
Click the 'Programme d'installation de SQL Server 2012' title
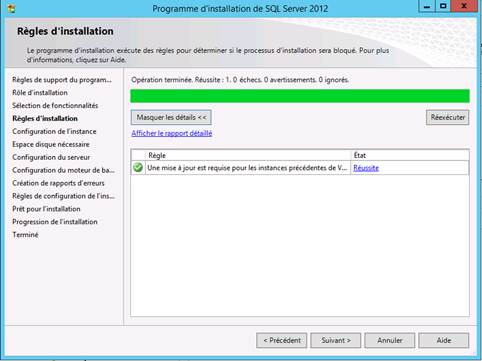tap(240, 8)
